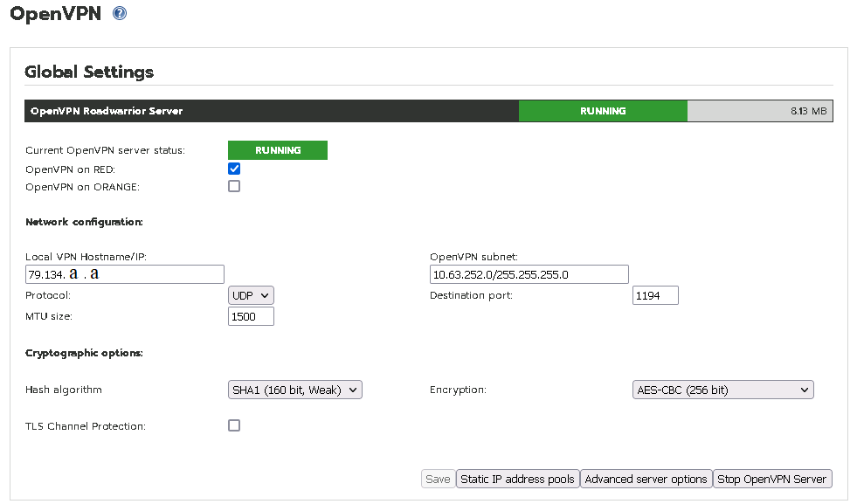Click into the OpenVPN subnet field
Image resolution: width=857 pixels, height=504 pixels.
529,274
